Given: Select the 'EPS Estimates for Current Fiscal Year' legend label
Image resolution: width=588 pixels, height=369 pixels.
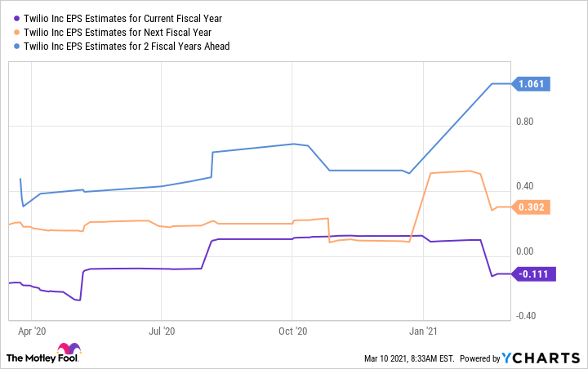Looking at the screenshot, I should coord(121,17).
